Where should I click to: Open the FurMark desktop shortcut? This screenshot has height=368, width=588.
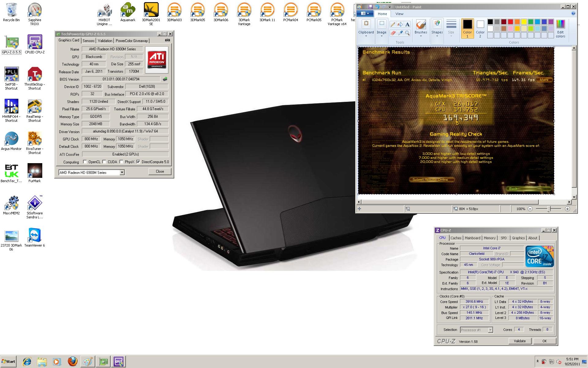pyautogui.click(x=35, y=173)
